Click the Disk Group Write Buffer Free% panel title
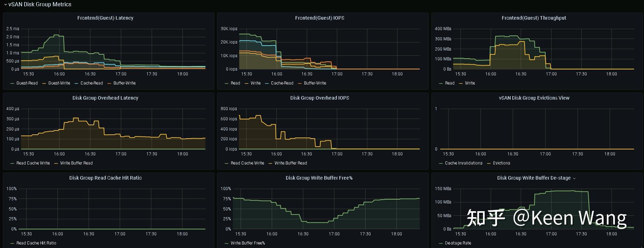 [x=319, y=178]
